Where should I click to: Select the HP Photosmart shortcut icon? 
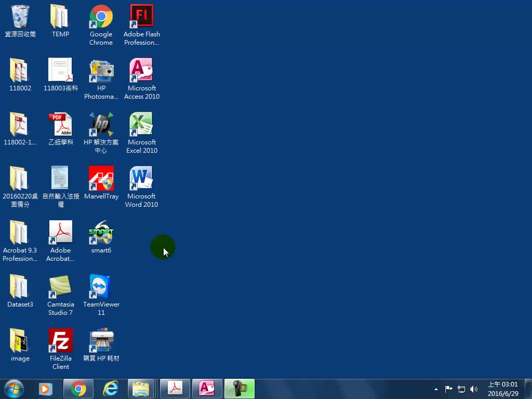pos(101,71)
